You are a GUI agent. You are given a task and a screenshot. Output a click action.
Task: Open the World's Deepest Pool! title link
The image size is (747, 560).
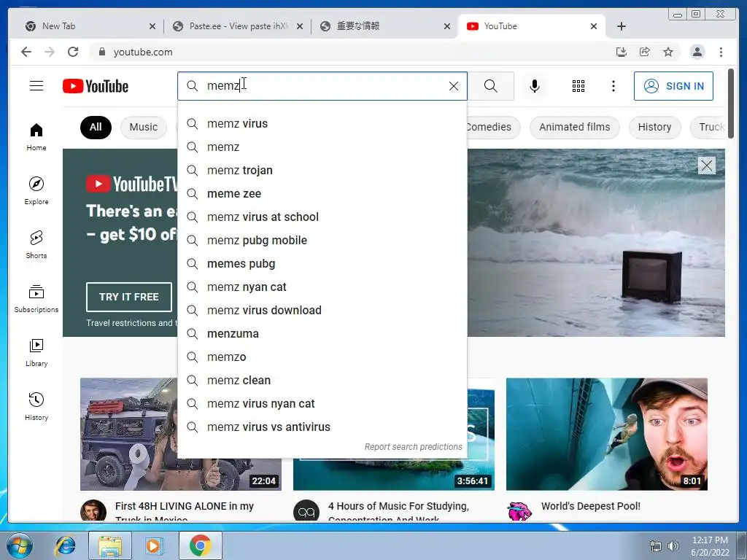point(591,506)
